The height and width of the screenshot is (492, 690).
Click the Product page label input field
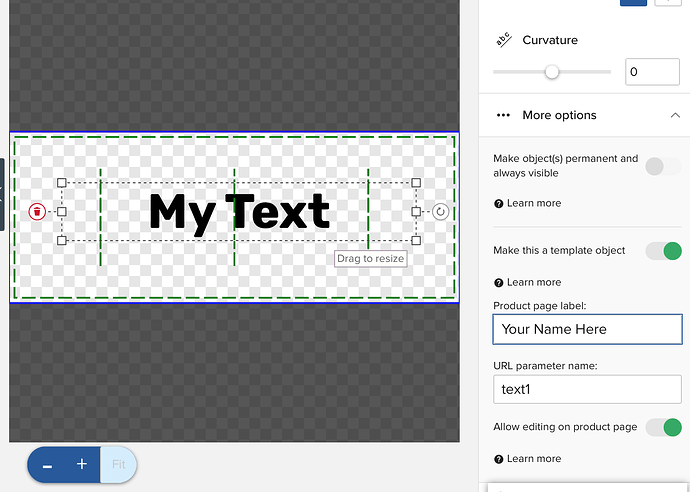click(x=587, y=329)
